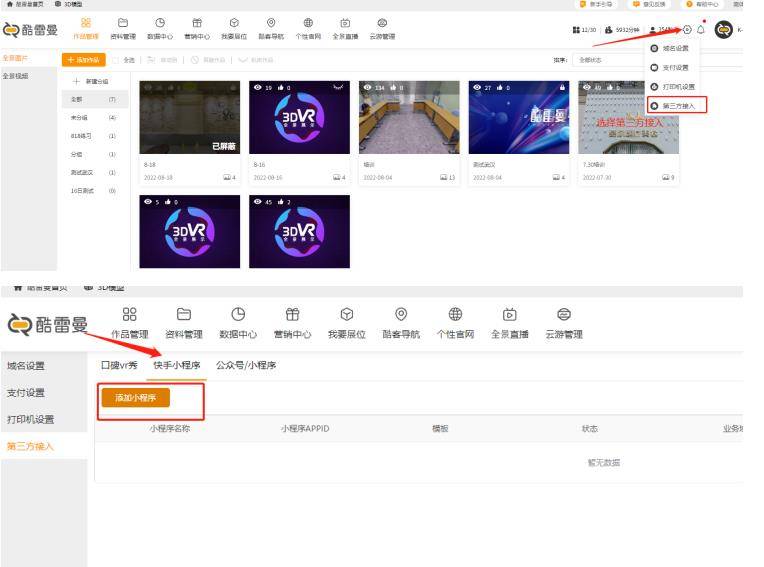Click the 屏蔽作品 toolbar action
Viewport: 764px width, 567px height.
208,60
